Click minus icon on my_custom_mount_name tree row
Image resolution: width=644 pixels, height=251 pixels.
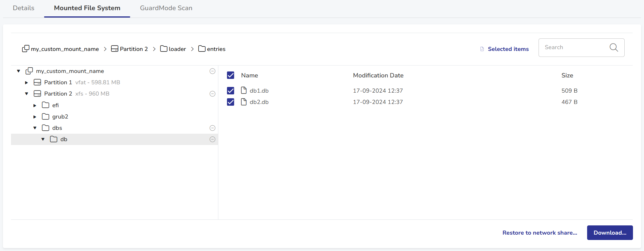tap(212, 71)
